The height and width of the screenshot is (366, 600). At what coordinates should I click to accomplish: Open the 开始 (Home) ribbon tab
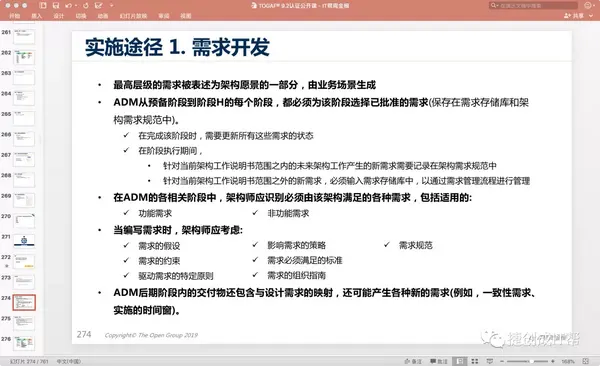(x=15, y=16)
